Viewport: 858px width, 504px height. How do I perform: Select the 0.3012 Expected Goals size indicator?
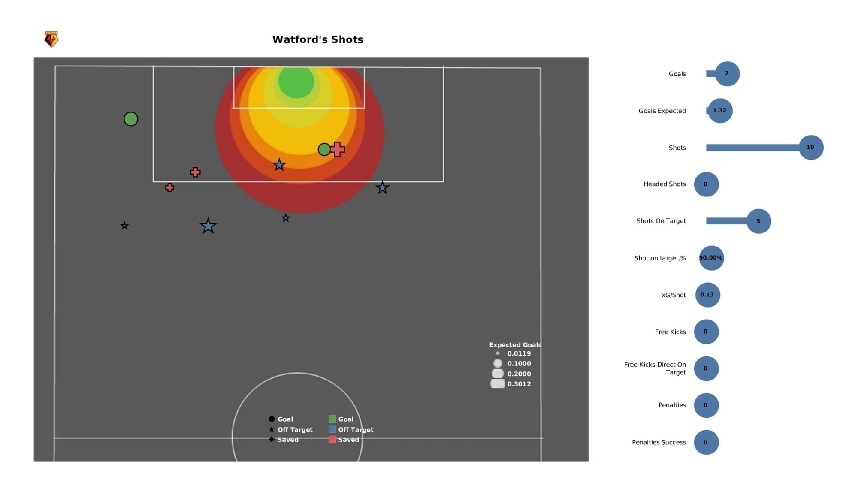pyautogui.click(x=498, y=383)
